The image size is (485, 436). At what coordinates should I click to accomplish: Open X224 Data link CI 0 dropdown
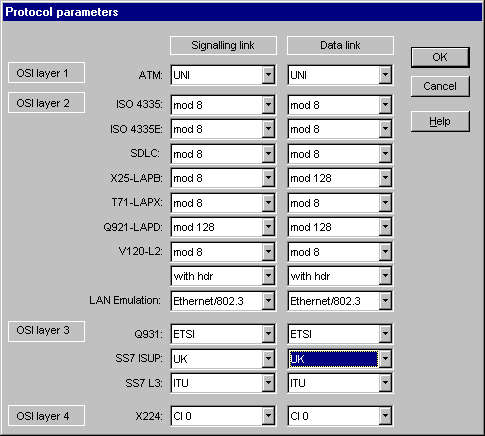385,416
